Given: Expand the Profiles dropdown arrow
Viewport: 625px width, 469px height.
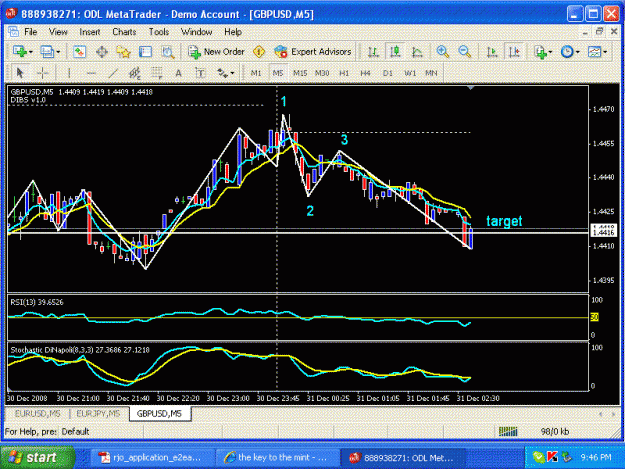Looking at the screenshot, I should pyautogui.click(x=58, y=52).
